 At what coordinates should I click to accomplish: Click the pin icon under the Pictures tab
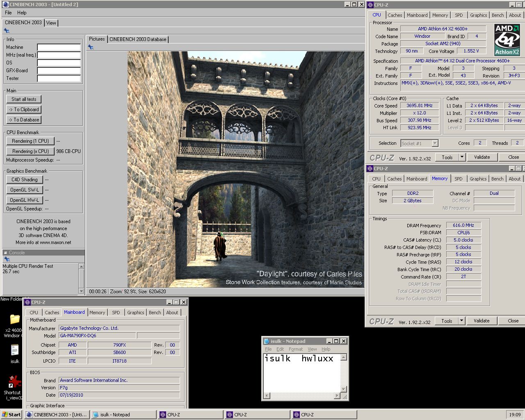tap(91, 47)
